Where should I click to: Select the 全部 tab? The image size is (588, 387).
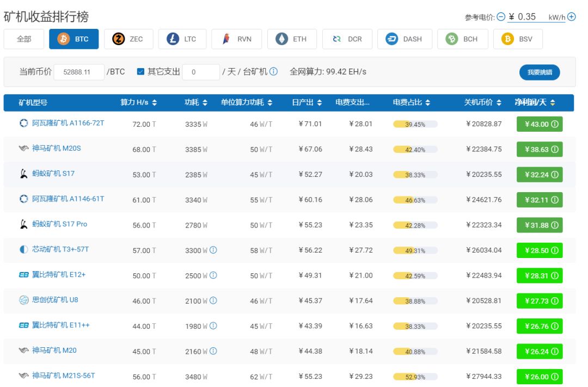24,39
